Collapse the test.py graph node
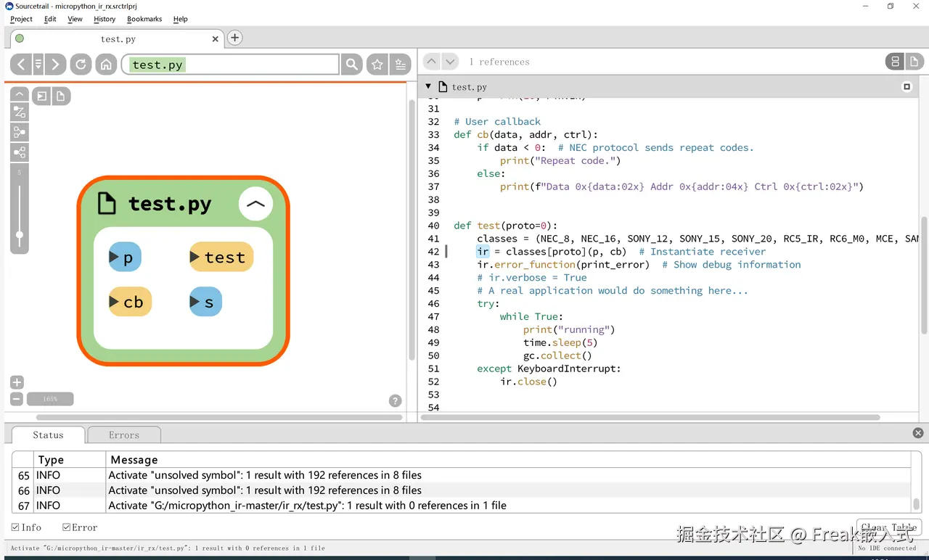Image resolution: width=929 pixels, height=560 pixels. coord(255,204)
